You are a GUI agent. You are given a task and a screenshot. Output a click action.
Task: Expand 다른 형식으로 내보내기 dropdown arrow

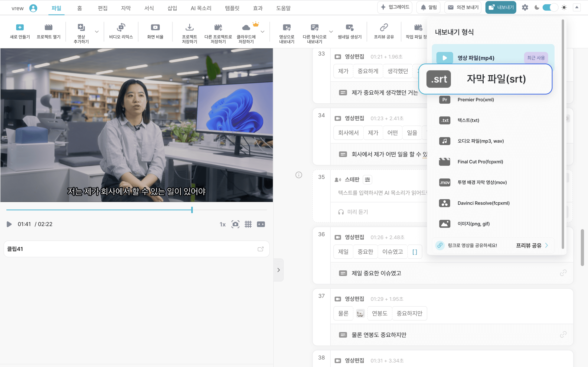click(331, 32)
